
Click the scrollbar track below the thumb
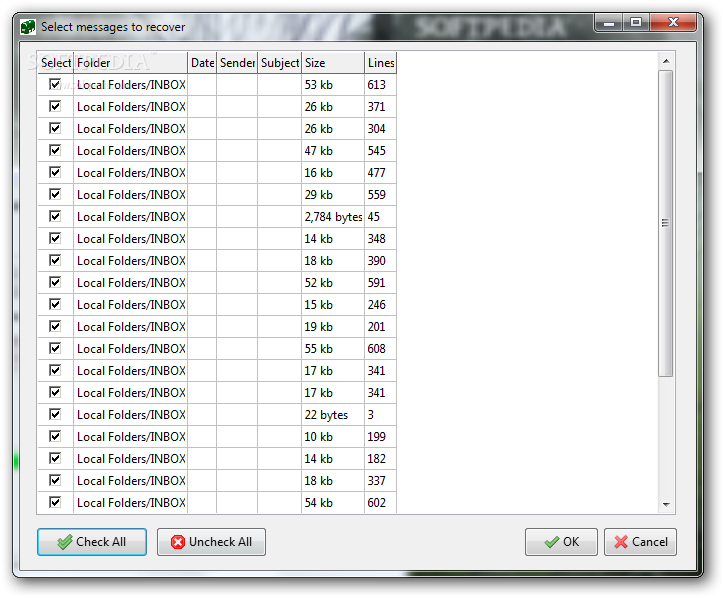(666, 436)
